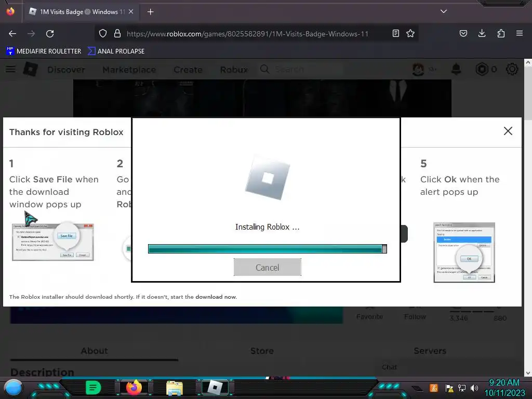The width and height of the screenshot is (532, 399).
Task: Click the Roblox logo icon
Action: pyautogui.click(x=30, y=69)
